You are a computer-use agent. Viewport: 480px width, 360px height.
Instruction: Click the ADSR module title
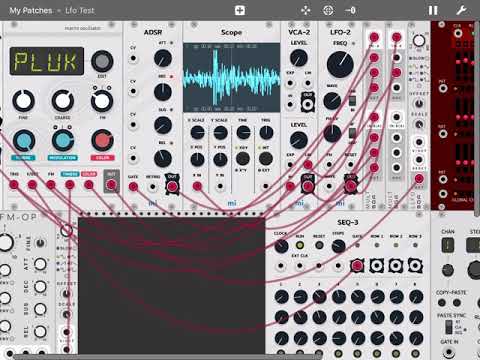(153, 32)
